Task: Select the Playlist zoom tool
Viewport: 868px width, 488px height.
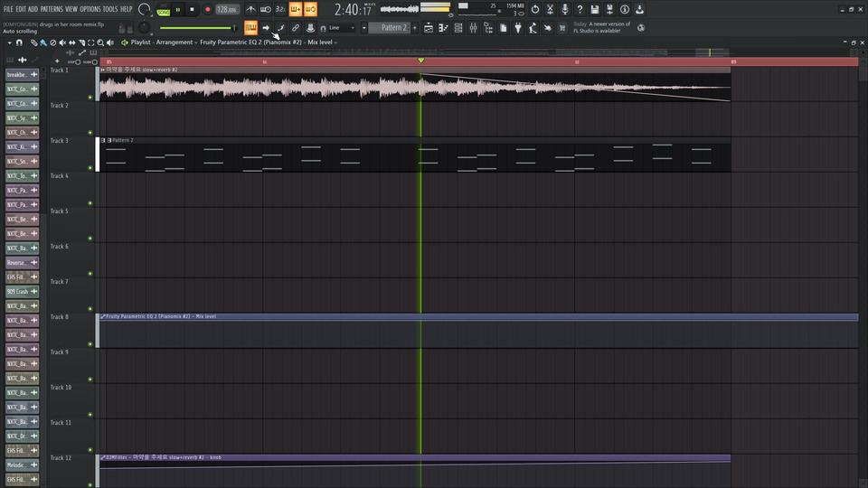Action: point(100,42)
